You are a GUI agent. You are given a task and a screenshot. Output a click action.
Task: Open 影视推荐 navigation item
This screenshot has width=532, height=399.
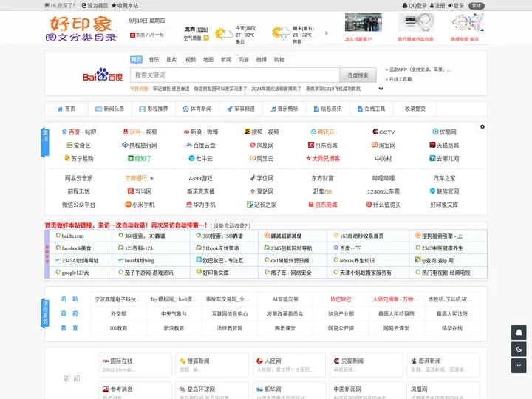154,109
